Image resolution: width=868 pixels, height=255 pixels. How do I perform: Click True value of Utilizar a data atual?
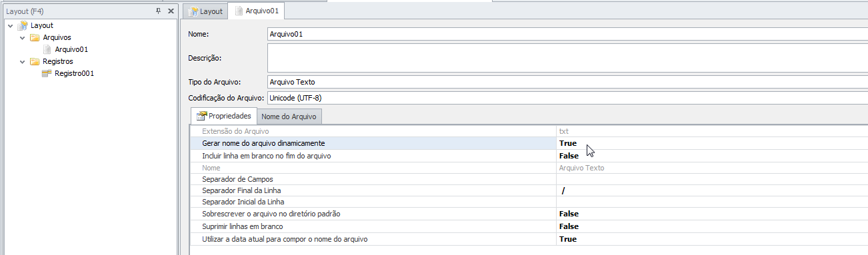(x=568, y=239)
